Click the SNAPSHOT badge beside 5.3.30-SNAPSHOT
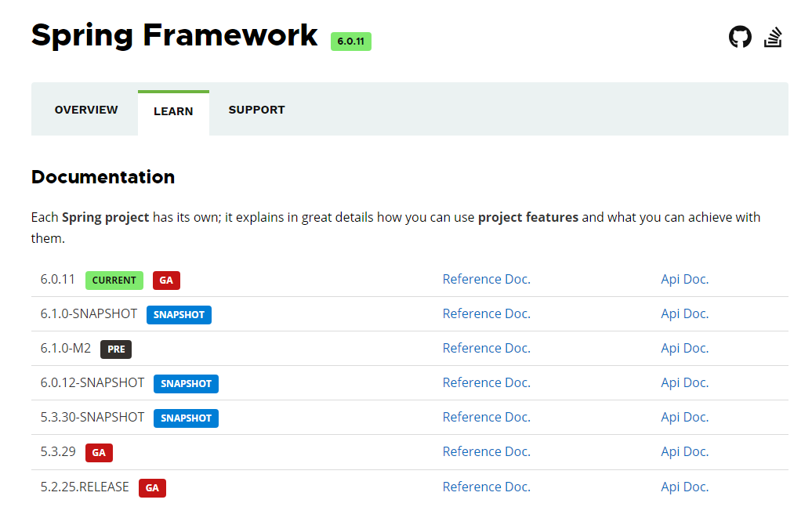This screenshot has width=812, height=525. 186,418
